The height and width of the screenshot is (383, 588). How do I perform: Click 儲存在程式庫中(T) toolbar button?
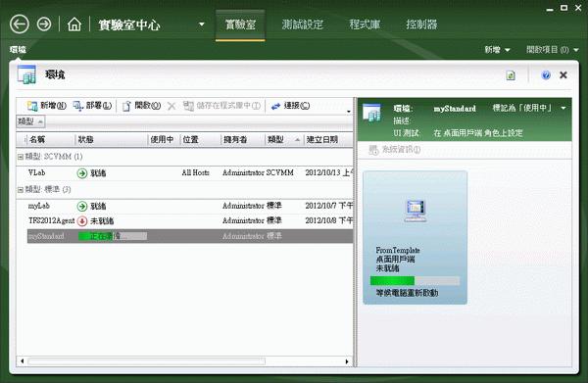pyautogui.click(x=221, y=106)
